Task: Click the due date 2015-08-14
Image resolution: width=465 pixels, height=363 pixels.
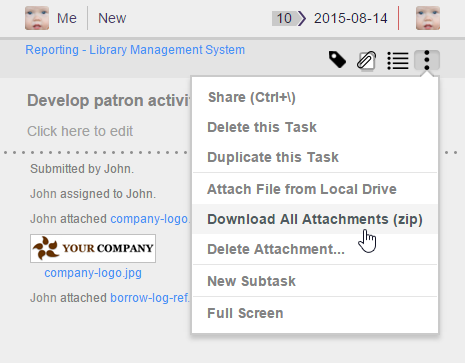Action: (351, 18)
